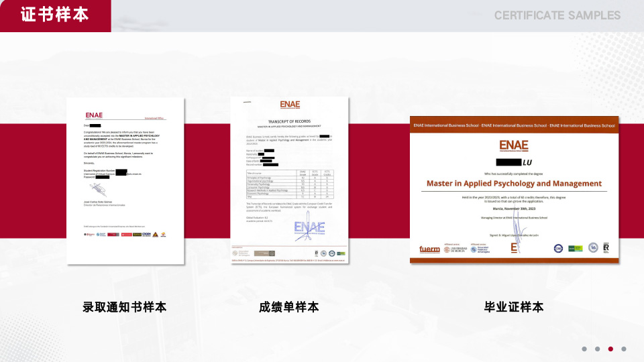The width and height of the screenshot is (644, 362).
Task: Click the ENAE logo atop the transcript
Action: 290,105
